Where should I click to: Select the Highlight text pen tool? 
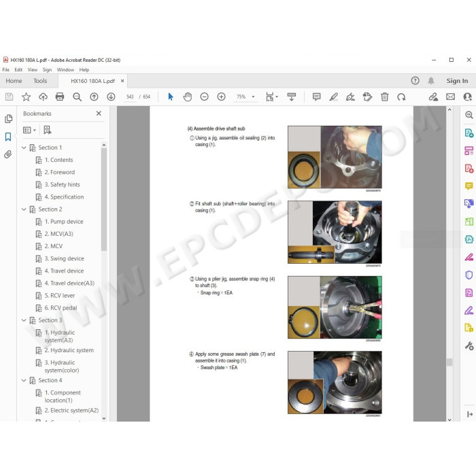(334, 97)
